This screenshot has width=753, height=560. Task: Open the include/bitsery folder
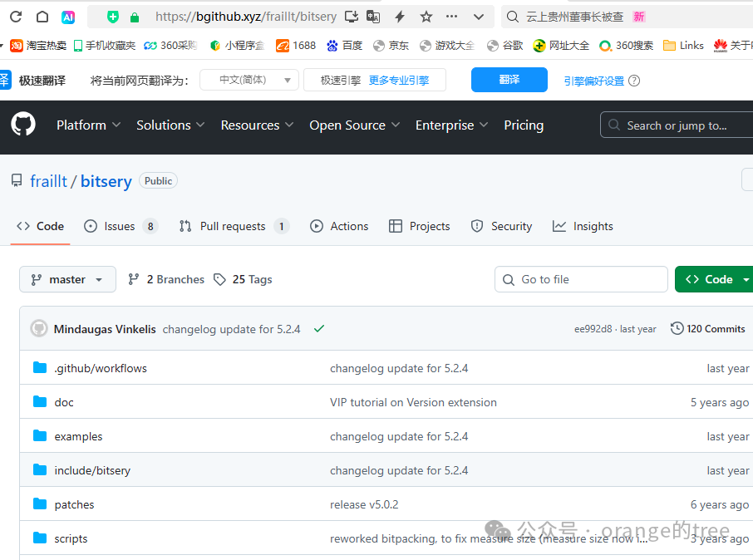click(x=92, y=470)
